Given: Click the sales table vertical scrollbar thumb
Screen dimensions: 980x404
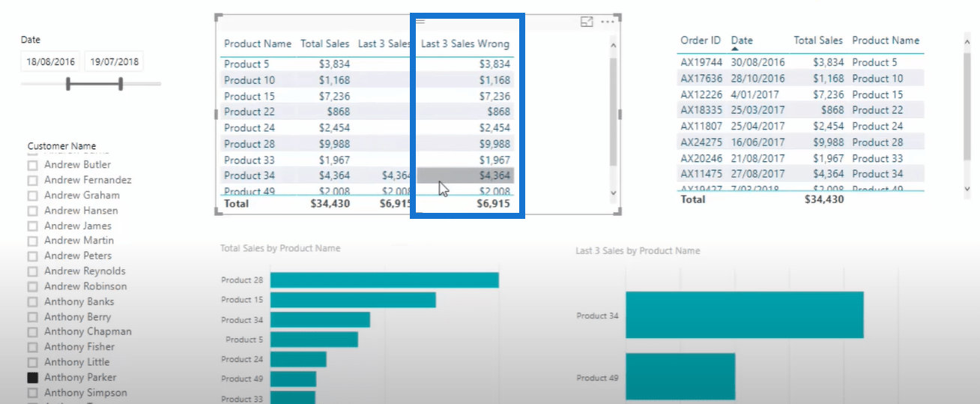Looking at the screenshot, I should pos(614,111).
